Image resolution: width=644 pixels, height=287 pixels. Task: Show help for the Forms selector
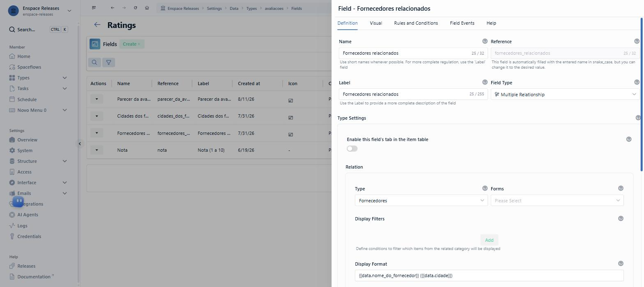pyautogui.click(x=621, y=188)
